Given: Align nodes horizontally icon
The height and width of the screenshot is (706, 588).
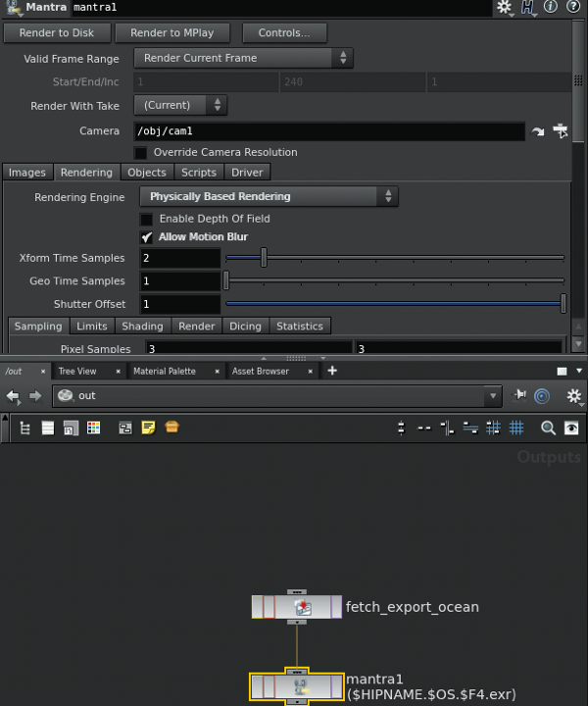Looking at the screenshot, I should click(470, 428).
